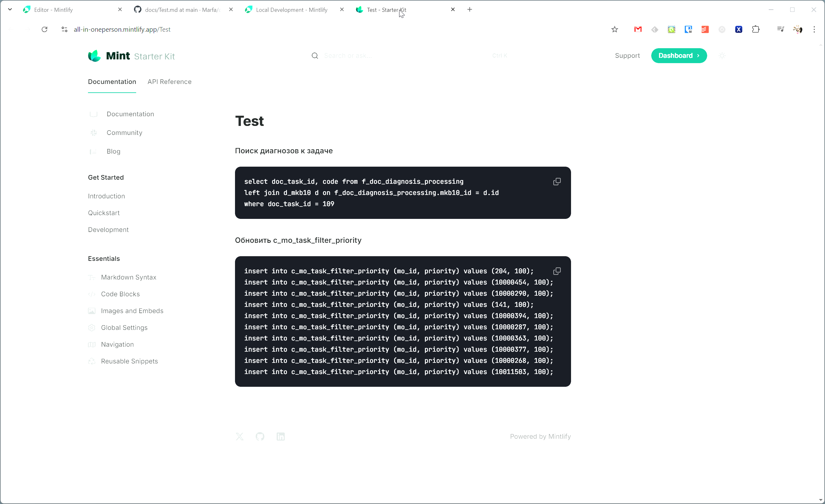Open the X (Twitter) footer icon
Image resolution: width=825 pixels, height=504 pixels.
click(x=239, y=436)
